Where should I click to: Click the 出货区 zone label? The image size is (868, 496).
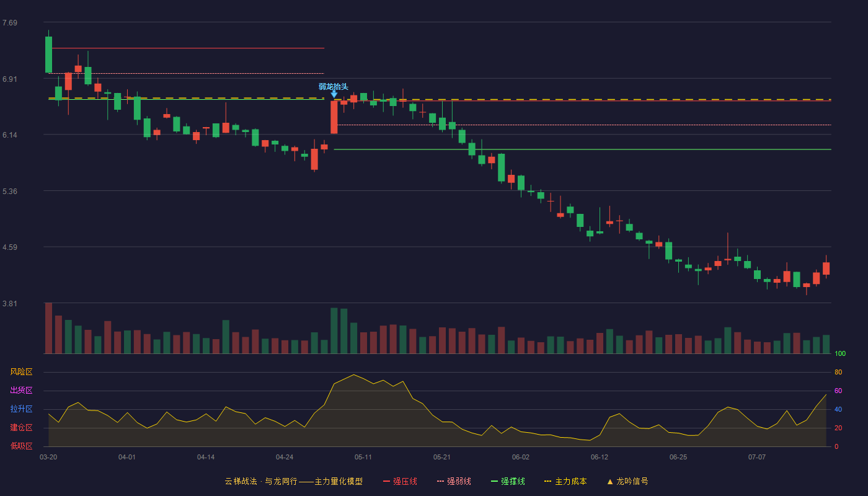[x=21, y=391]
